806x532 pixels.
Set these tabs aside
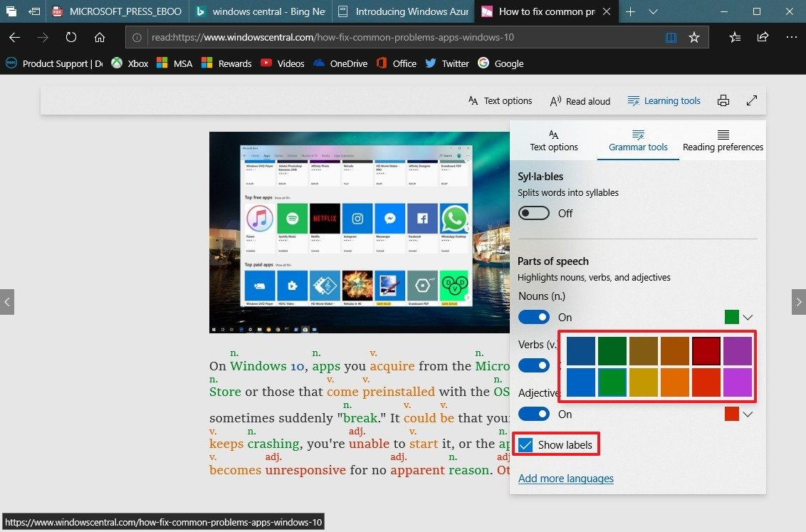(x=34, y=11)
